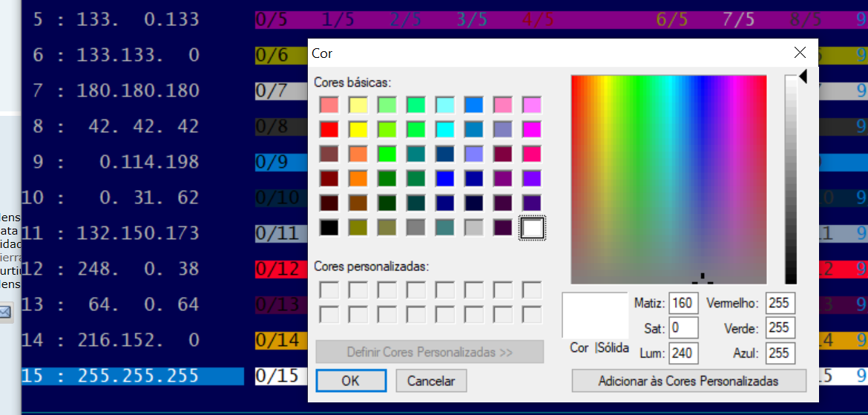The image size is (868, 415).
Task: Click the 0/6 label on olive bar
Action: [272, 56]
